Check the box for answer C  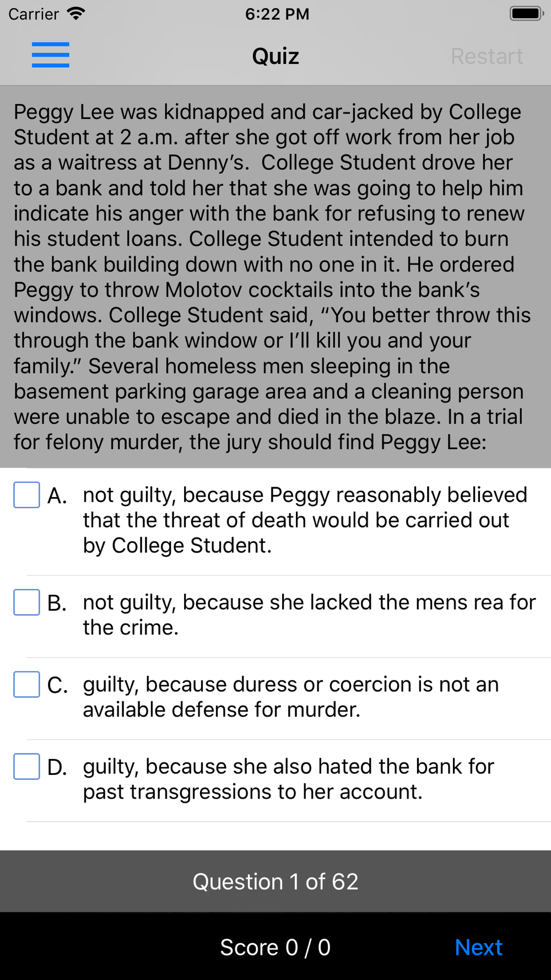tap(26, 685)
